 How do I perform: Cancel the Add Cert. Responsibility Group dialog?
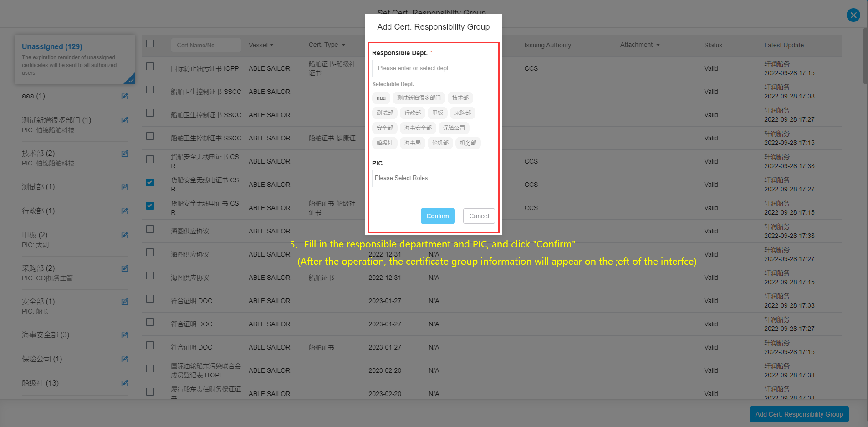coord(479,216)
